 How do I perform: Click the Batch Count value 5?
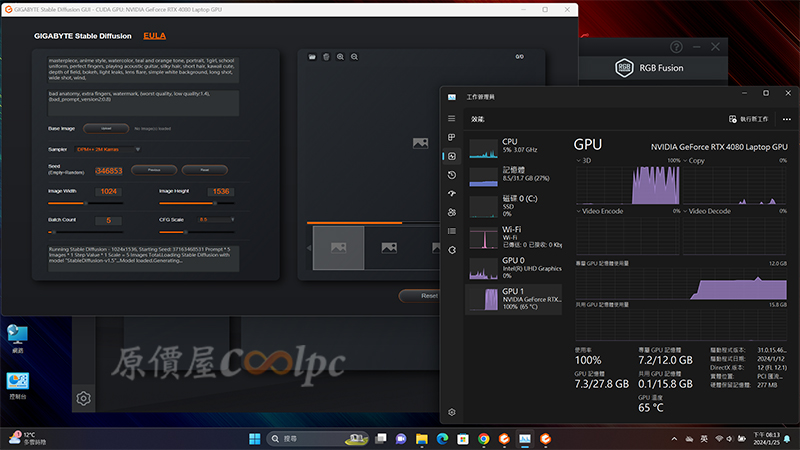point(109,220)
